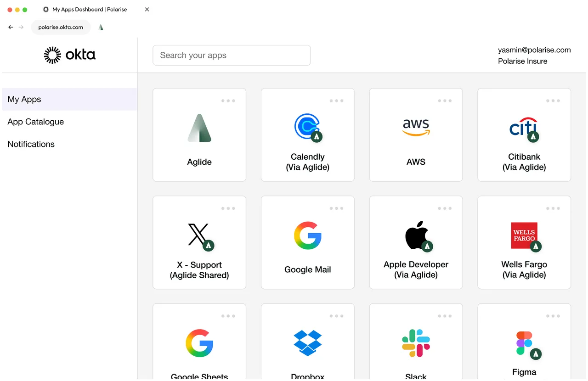Click the Google Mail label

tap(307, 270)
